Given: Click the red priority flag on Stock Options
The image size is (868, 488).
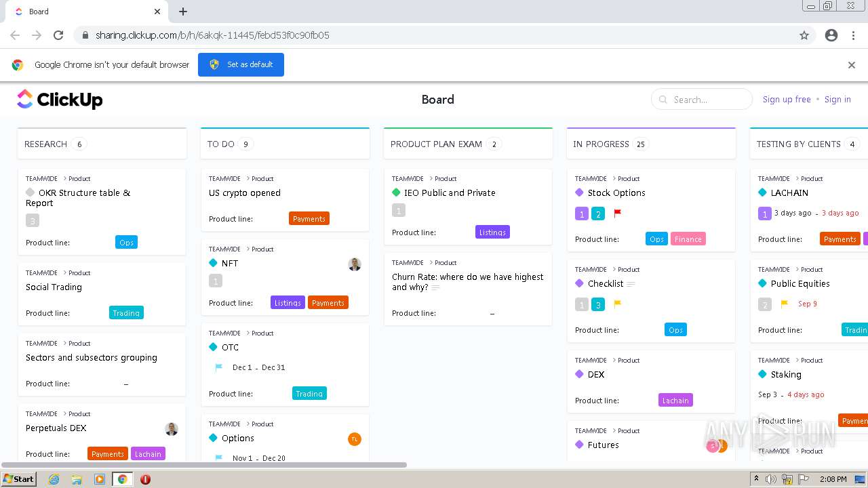Looking at the screenshot, I should tap(618, 213).
